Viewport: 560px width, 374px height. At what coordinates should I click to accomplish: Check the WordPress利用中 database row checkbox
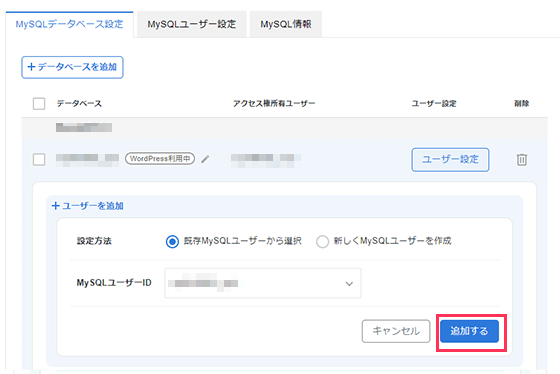[39, 159]
